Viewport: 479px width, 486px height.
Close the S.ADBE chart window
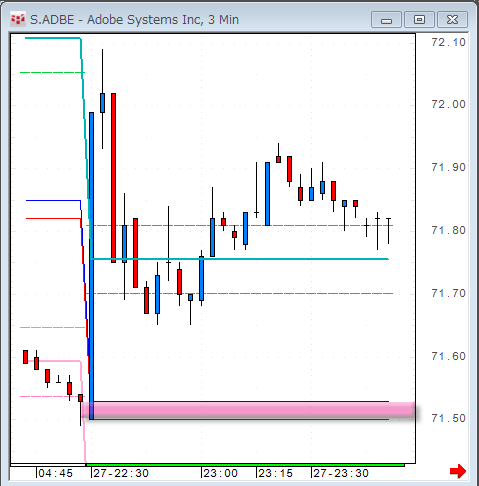tap(452, 20)
